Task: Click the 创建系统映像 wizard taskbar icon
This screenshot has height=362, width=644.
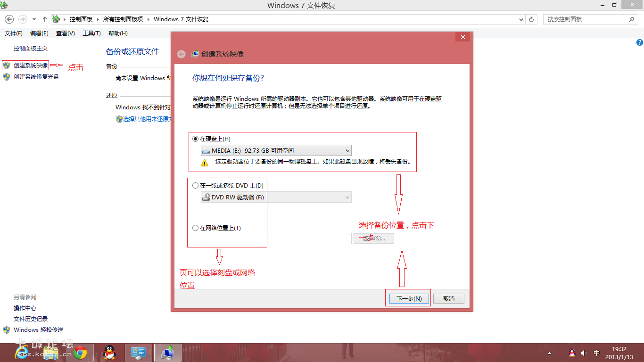Action: (168, 353)
